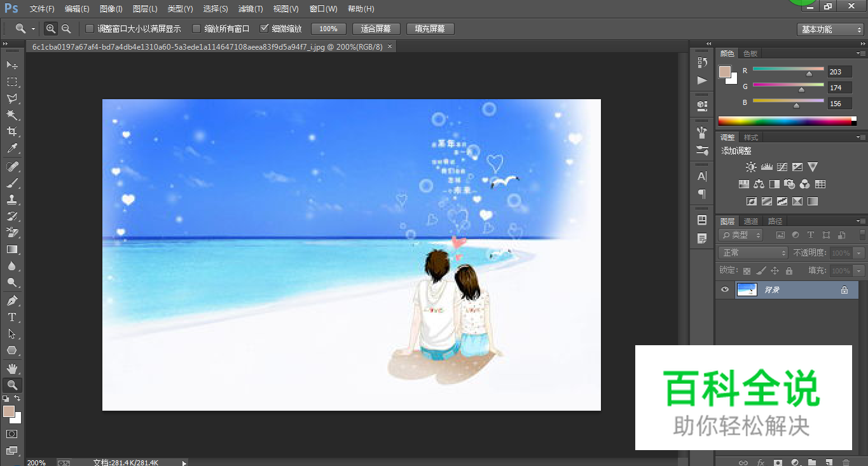Viewport: 868px width, 466px height.
Task: Add a Levels adjustment
Action: [766, 167]
